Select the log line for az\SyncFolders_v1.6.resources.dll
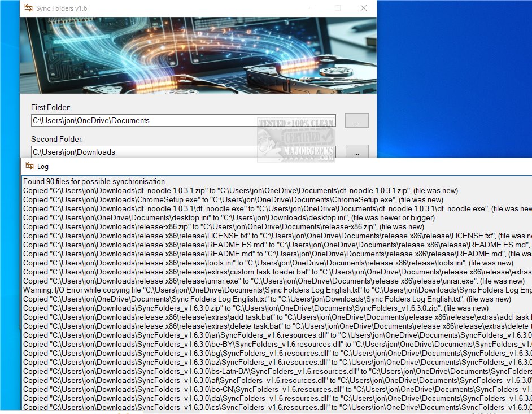The image size is (532, 414). click(277, 363)
